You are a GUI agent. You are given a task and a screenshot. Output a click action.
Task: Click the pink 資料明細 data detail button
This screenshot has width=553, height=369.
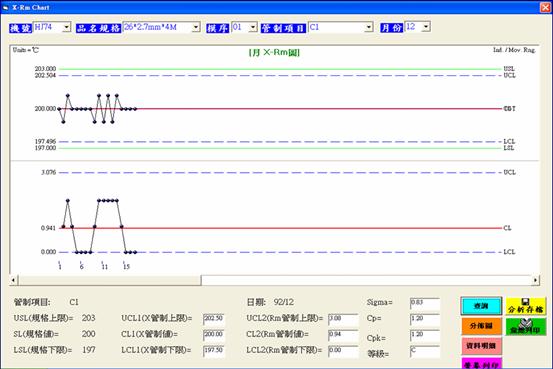481,346
